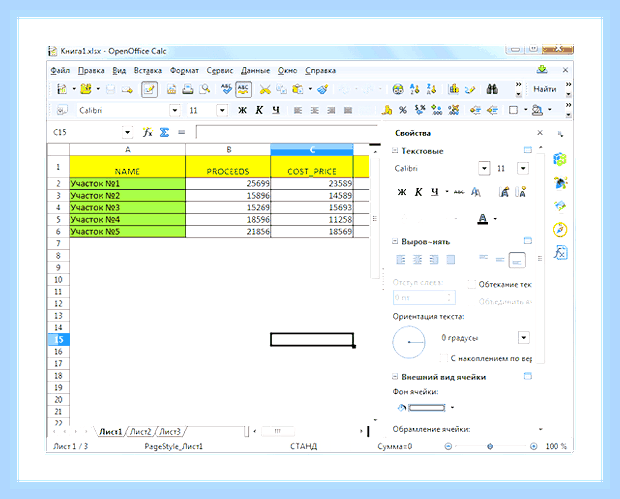Viewport: 620px width, 499px height.
Task: Collapse the text section in sidebar
Action: pyautogui.click(x=395, y=151)
